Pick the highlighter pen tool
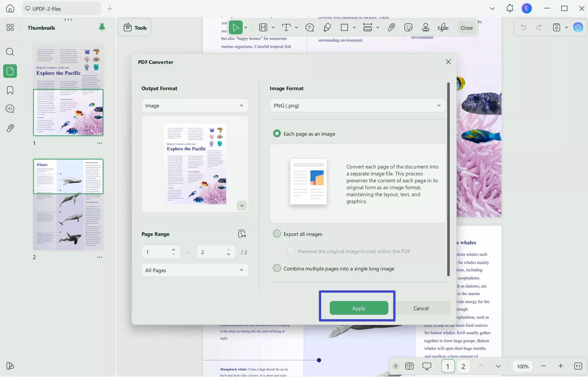 (327, 27)
